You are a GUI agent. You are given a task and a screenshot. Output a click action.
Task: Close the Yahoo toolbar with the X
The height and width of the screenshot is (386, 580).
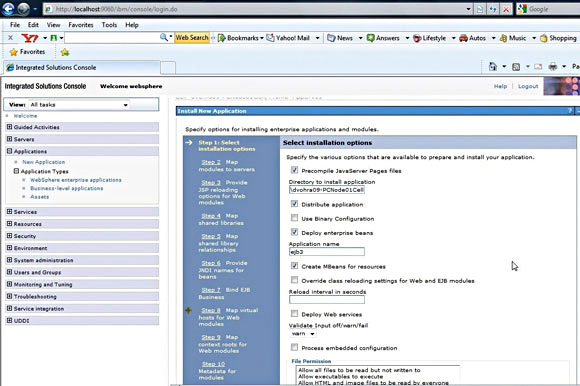(x=10, y=37)
